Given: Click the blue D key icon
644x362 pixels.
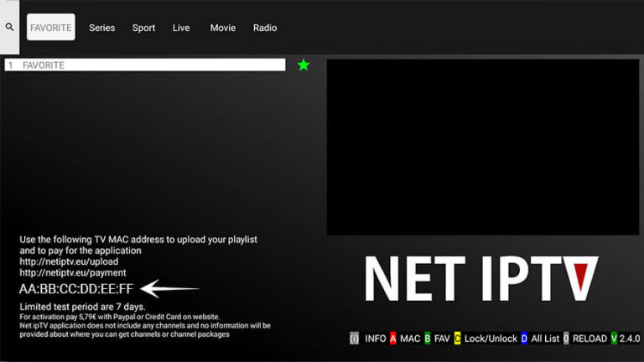Looking at the screenshot, I should click(524, 339).
